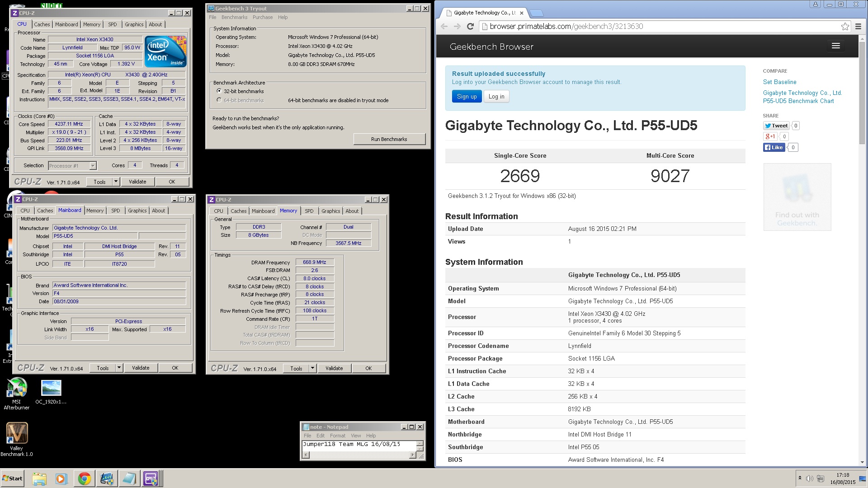Open the Purchase menu in Geekbench
Image resolution: width=868 pixels, height=488 pixels.
(x=263, y=17)
